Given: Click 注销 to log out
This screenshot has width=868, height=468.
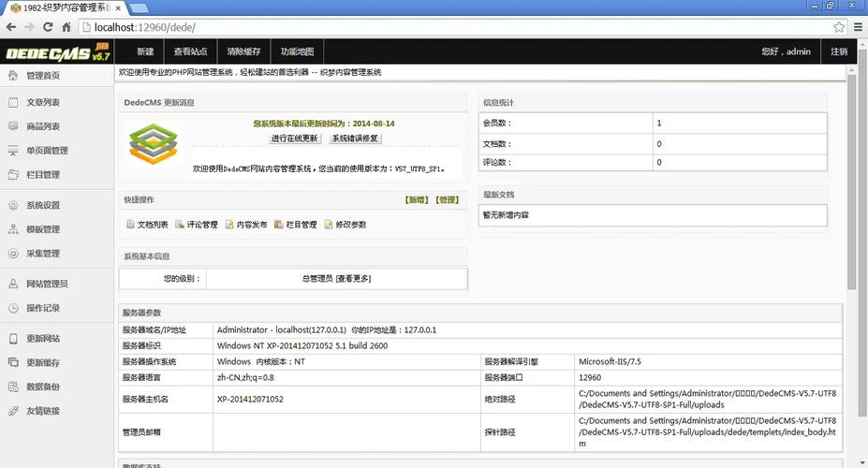Looking at the screenshot, I should 839,51.
